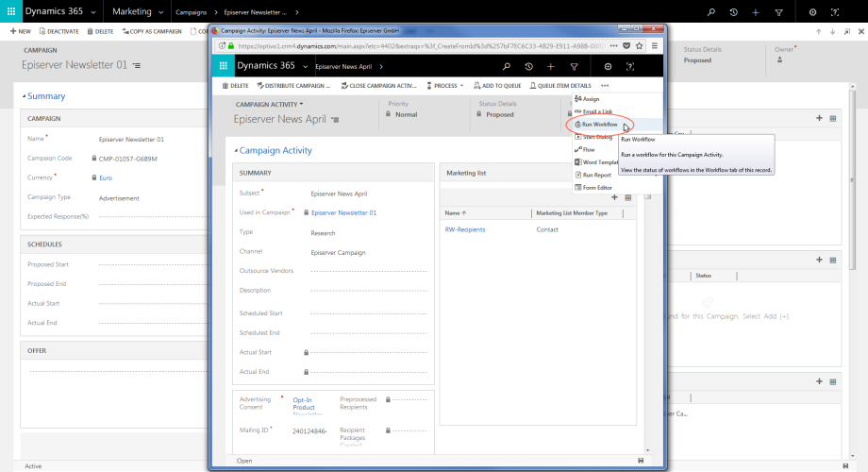The image size is (868, 472).
Task: Open marketing list grid view icon
Action: 628,197
